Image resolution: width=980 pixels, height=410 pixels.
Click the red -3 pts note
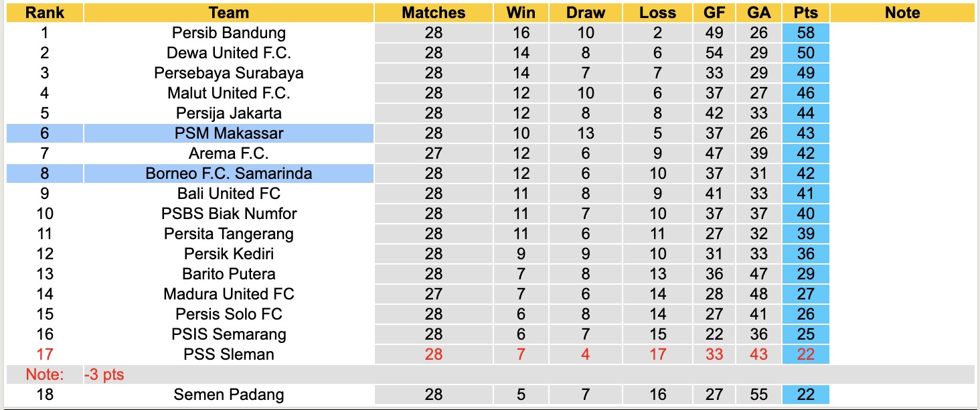pyautogui.click(x=104, y=374)
